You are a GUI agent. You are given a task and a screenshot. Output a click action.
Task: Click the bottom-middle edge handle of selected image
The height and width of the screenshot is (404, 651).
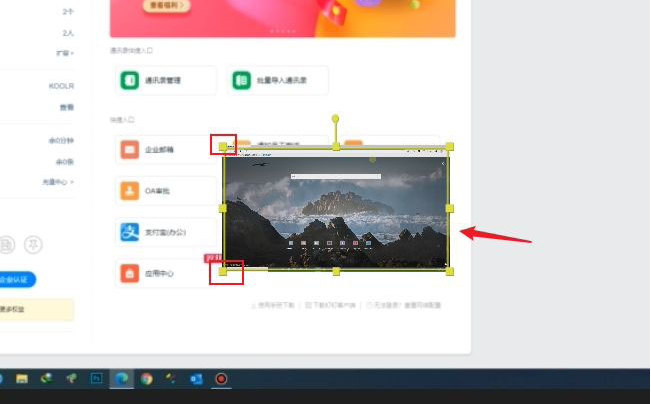[x=336, y=272]
